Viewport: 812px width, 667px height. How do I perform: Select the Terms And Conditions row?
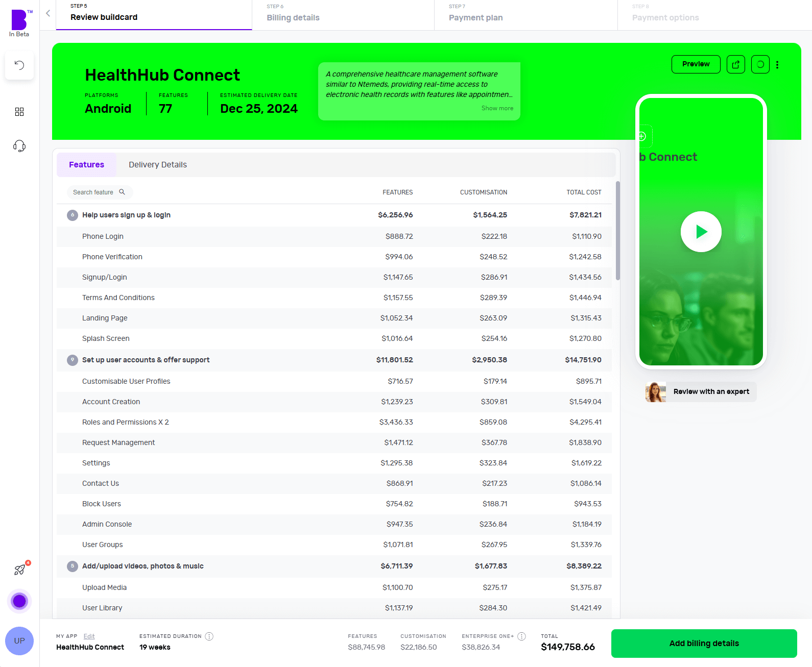[334, 298]
